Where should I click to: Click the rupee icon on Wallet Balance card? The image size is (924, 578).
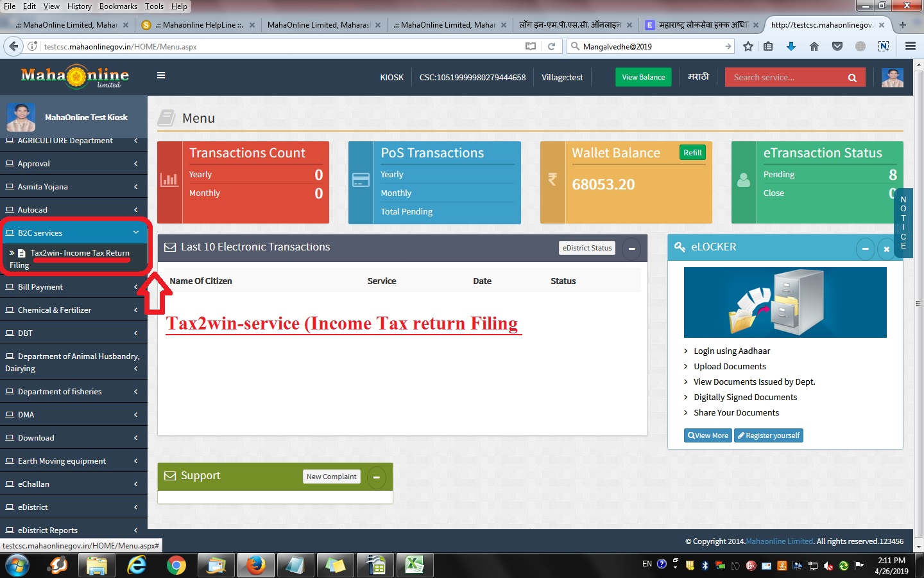coord(552,179)
